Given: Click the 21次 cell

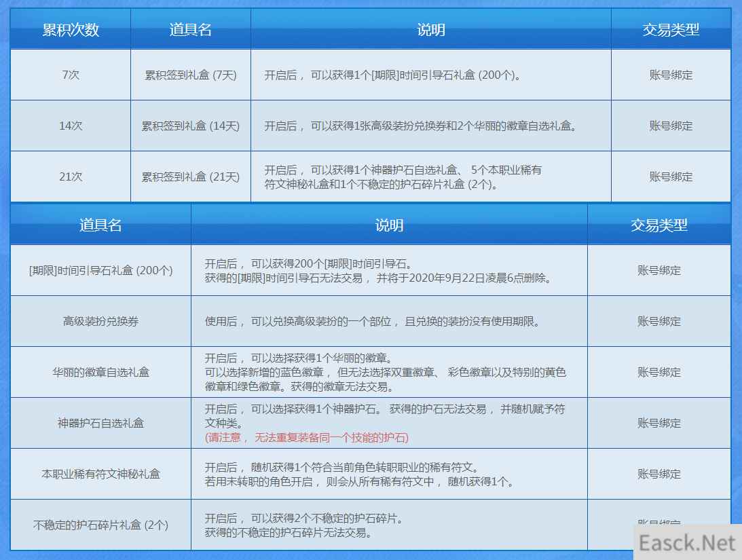Looking at the screenshot, I should (71, 177).
